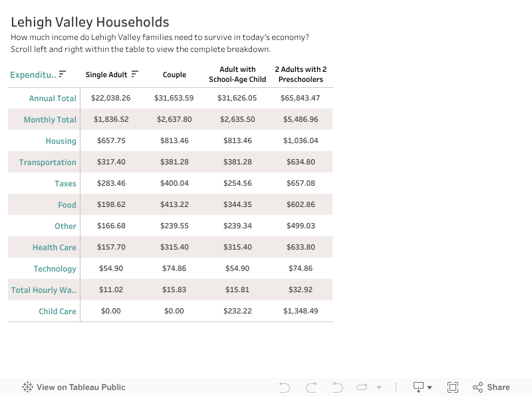This screenshot has width=532, height=396.
Task: Click the $602.86 food cell
Action: (301, 204)
